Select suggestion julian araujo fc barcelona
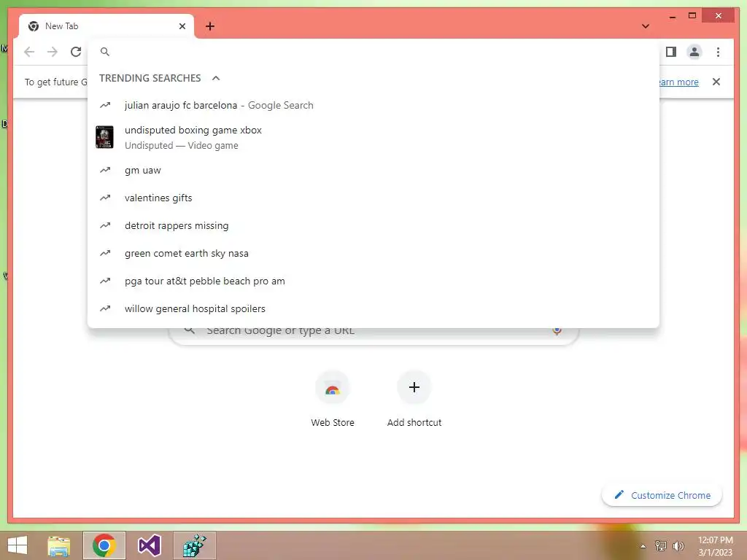 coord(373,105)
